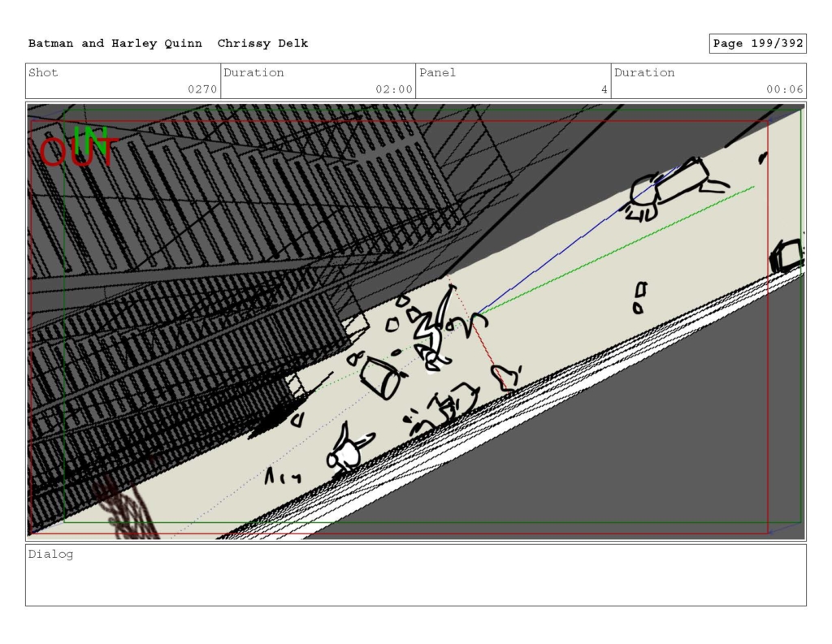This screenshot has width=832, height=644.
Task: Select the artist name "Chrissy Delk"
Action: point(262,44)
